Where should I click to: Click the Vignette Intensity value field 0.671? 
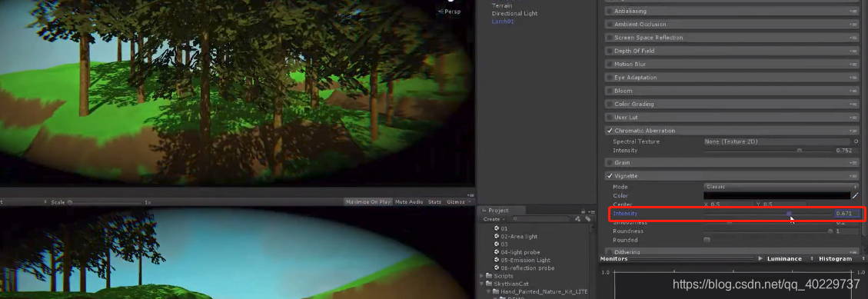point(847,213)
